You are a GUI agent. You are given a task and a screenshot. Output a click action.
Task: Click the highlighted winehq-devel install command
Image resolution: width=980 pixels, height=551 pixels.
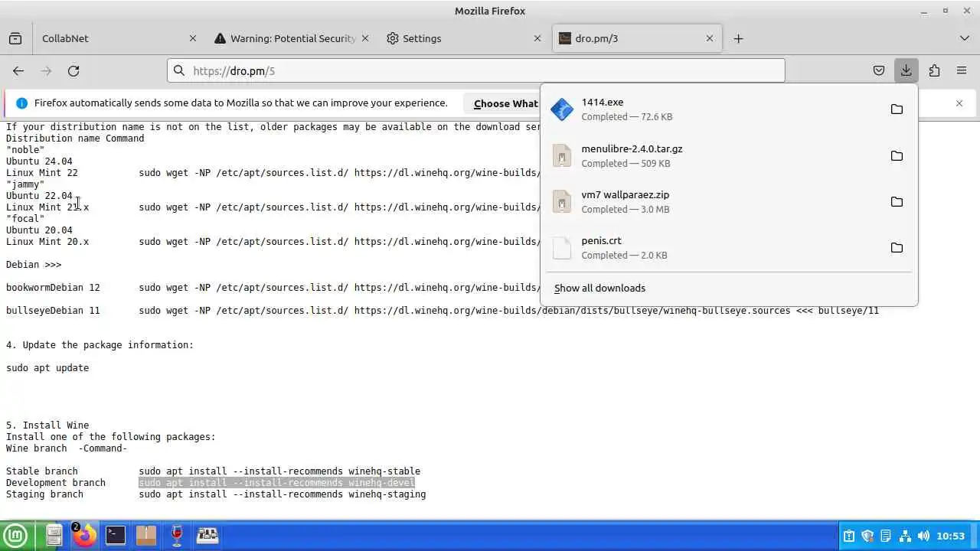pyautogui.click(x=276, y=483)
